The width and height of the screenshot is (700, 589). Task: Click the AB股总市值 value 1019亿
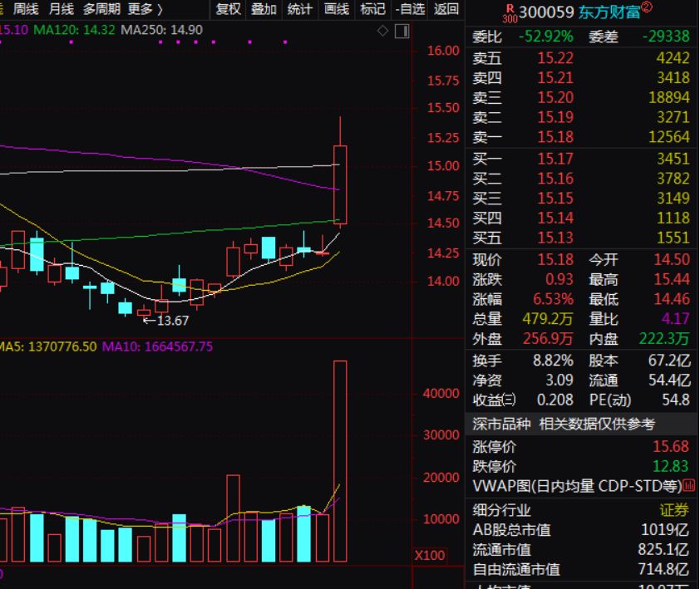coord(665,530)
